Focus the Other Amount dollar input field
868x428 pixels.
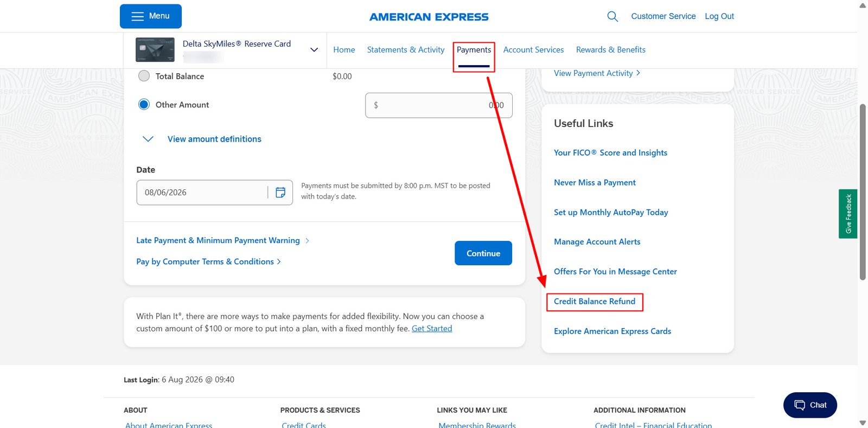click(439, 105)
